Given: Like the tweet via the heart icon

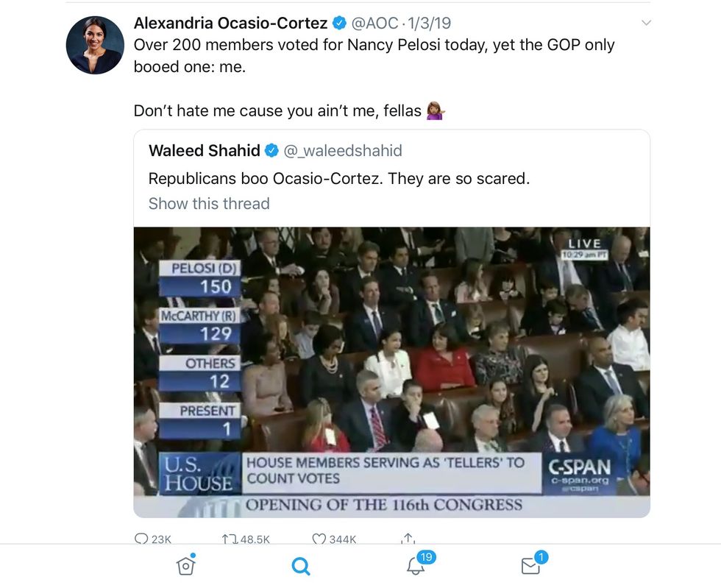Looking at the screenshot, I should 319,539.
